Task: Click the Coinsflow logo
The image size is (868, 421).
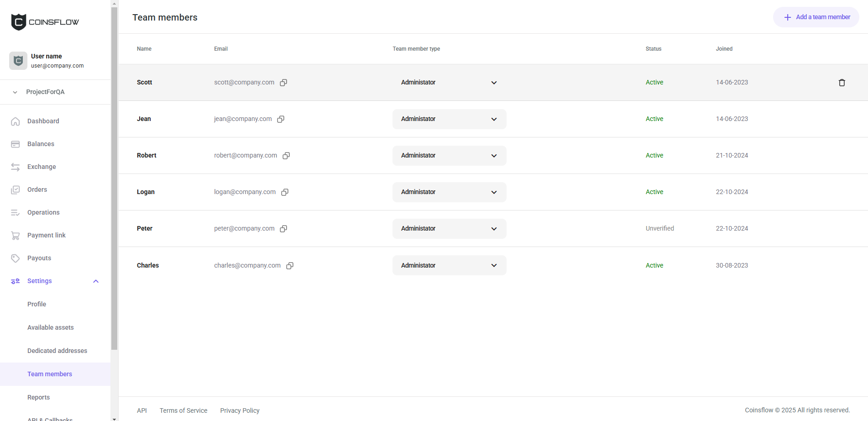Action: tap(45, 22)
